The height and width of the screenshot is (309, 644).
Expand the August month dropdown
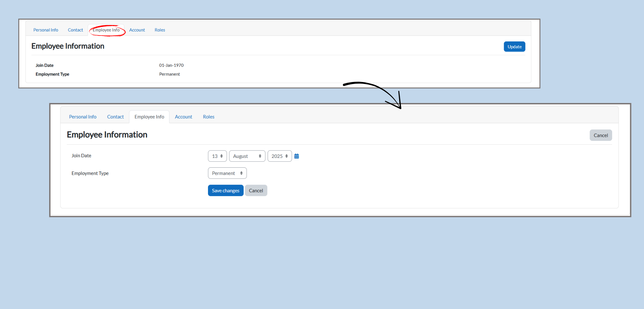247,156
